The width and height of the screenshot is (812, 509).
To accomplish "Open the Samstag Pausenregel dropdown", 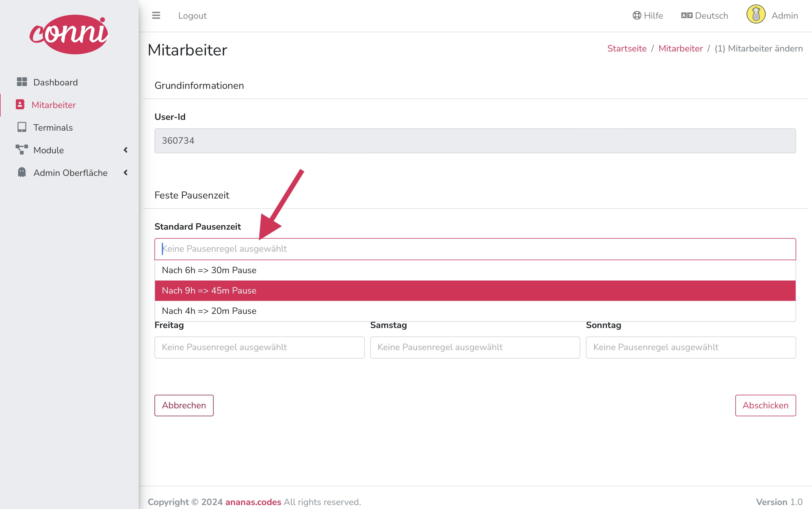I will coord(475,347).
